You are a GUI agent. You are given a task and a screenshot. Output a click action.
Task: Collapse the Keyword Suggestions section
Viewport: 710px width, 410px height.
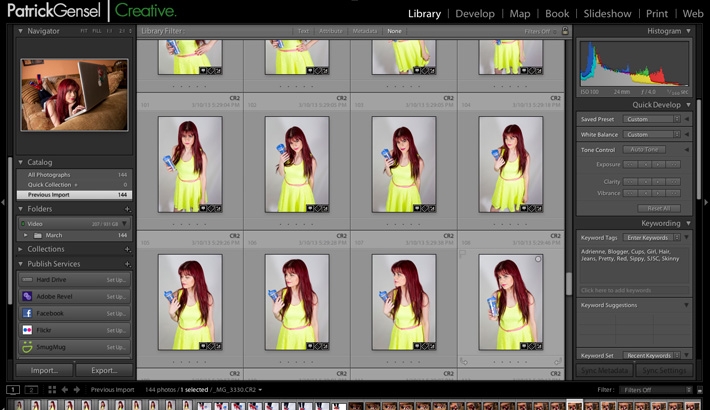[686, 305]
